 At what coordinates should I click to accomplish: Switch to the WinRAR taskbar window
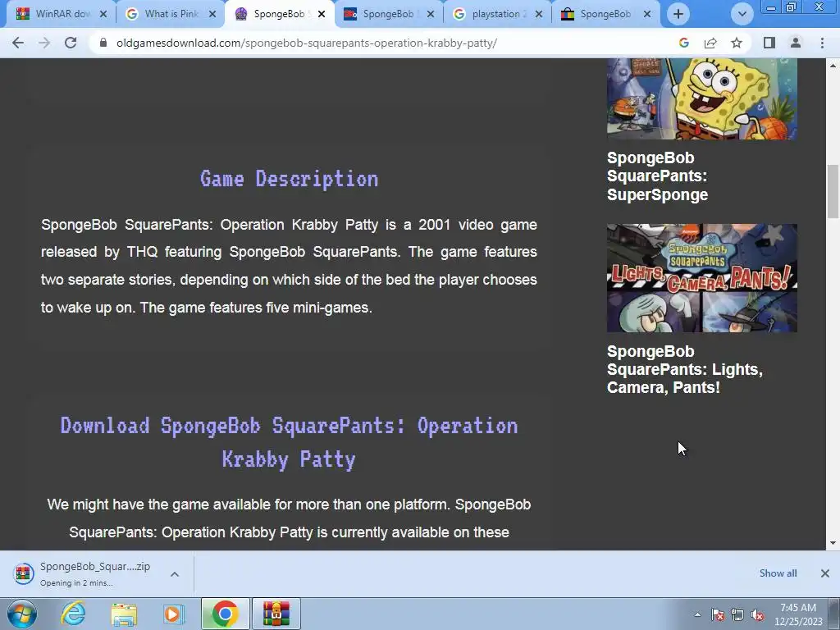point(276,614)
